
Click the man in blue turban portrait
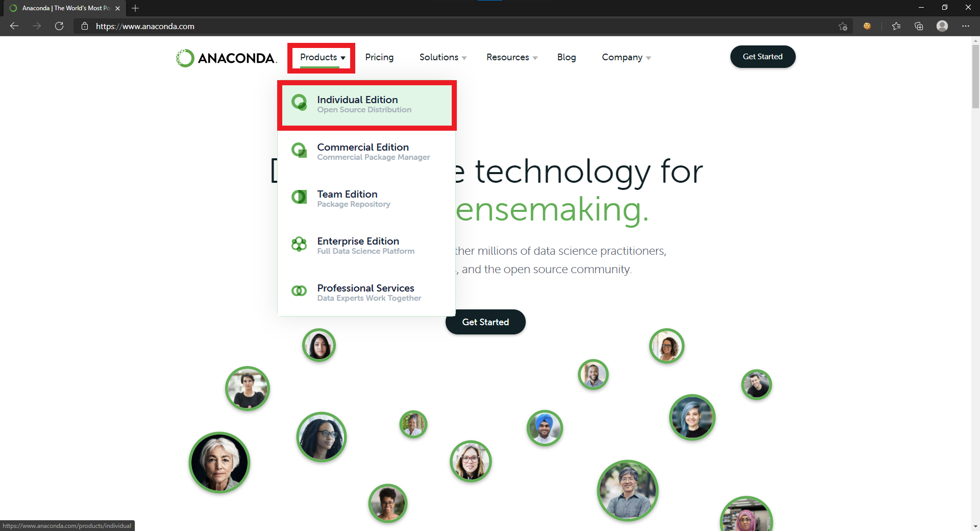545,428
